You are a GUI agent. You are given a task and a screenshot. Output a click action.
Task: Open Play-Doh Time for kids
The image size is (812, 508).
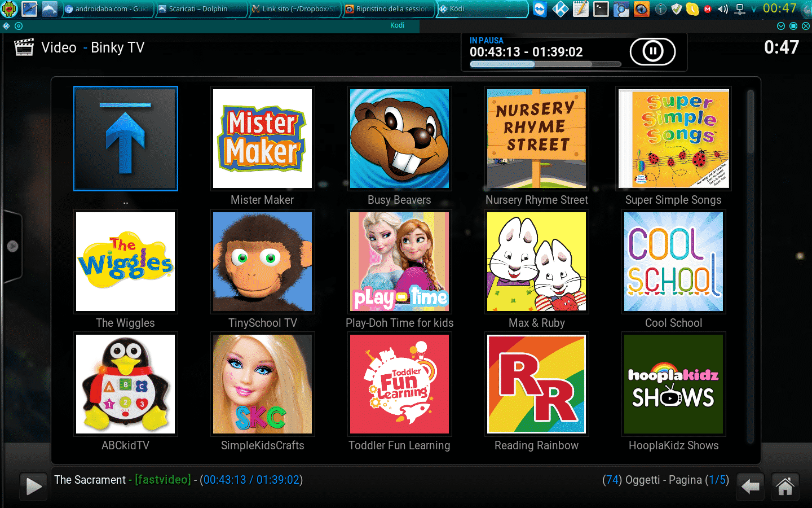[x=399, y=261]
